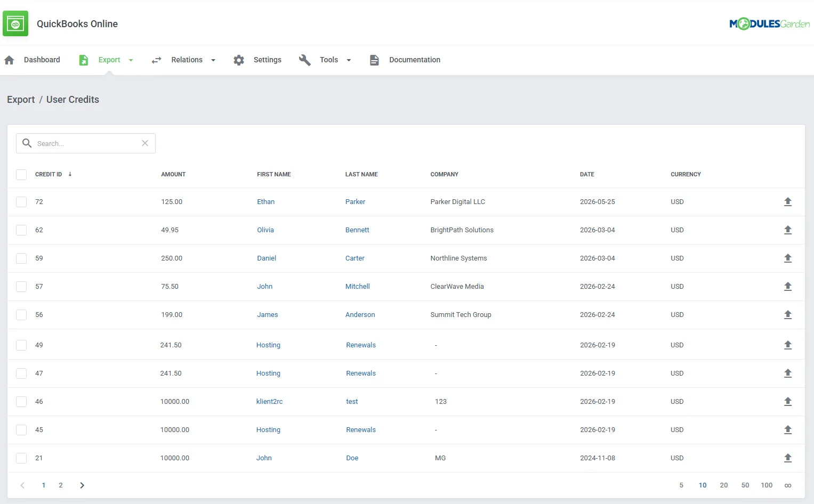Check the box for credit ID 47
814x504 pixels.
(21, 373)
